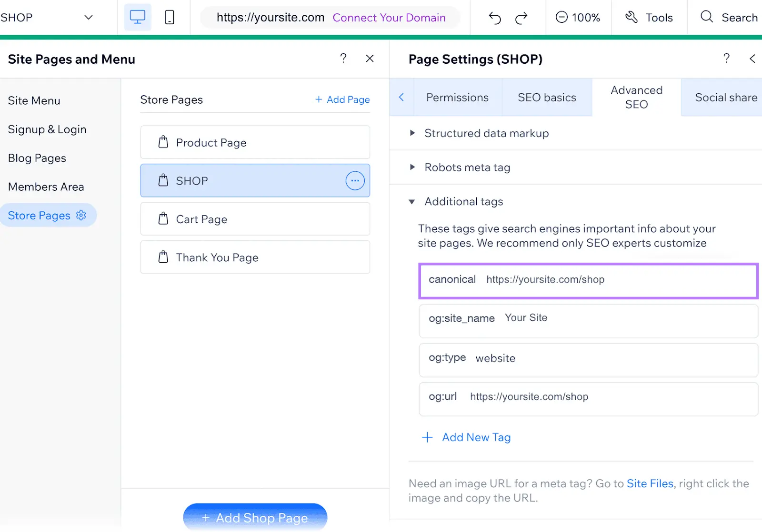Redo the last change
This screenshot has height=532, width=762.
[521, 17]
